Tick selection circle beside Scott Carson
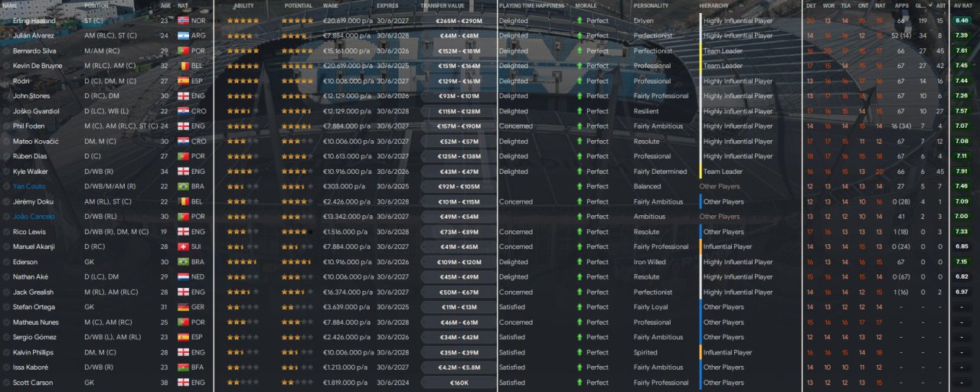The image size is (980, 392). 6,383
